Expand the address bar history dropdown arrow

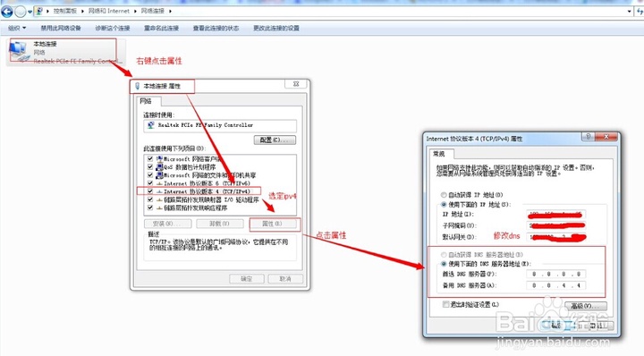pyautogui.click(x=629, y=11)
